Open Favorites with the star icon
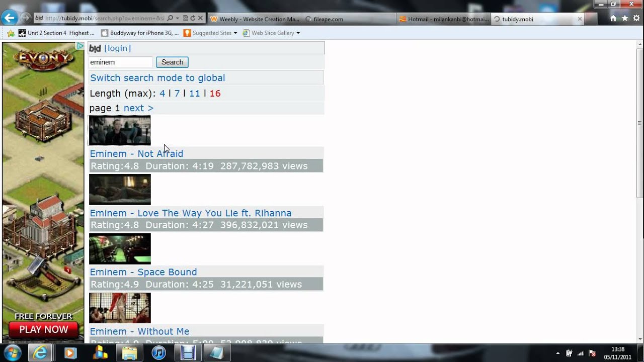The image size is (644, 362). click(625, 19)
